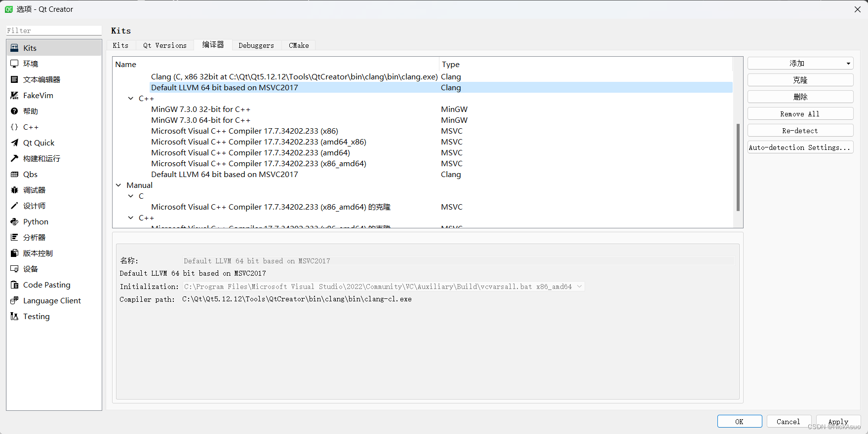Switch to the Kits tab
The image size is (868, 434).
click(120, 45)
